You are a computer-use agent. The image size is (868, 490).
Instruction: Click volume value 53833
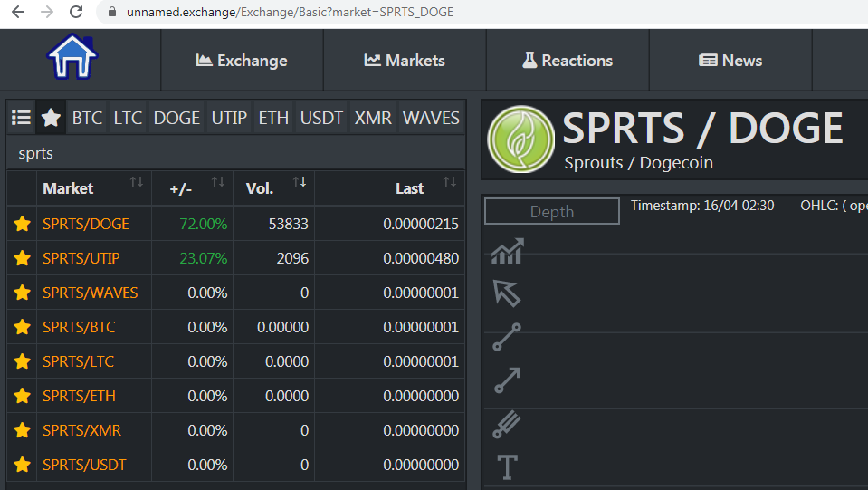289,224
